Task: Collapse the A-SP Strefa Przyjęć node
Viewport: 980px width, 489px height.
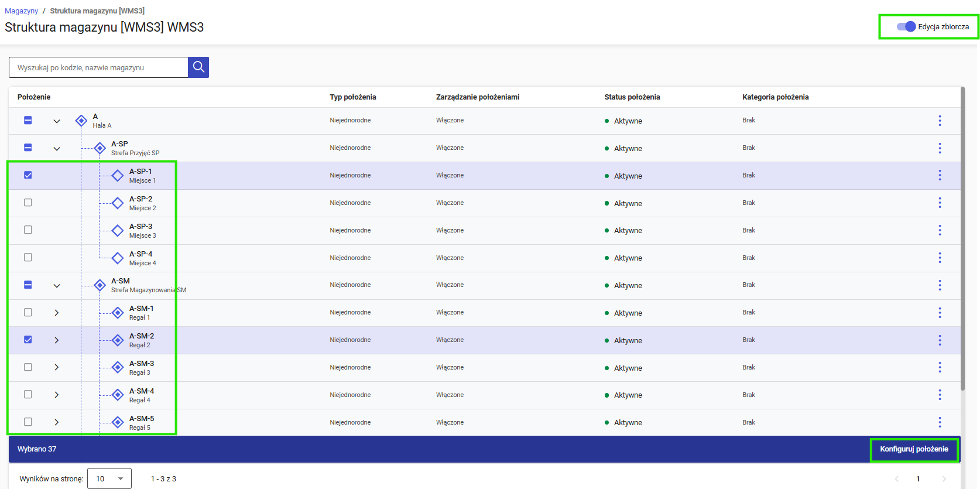Action: pos(57,149)
